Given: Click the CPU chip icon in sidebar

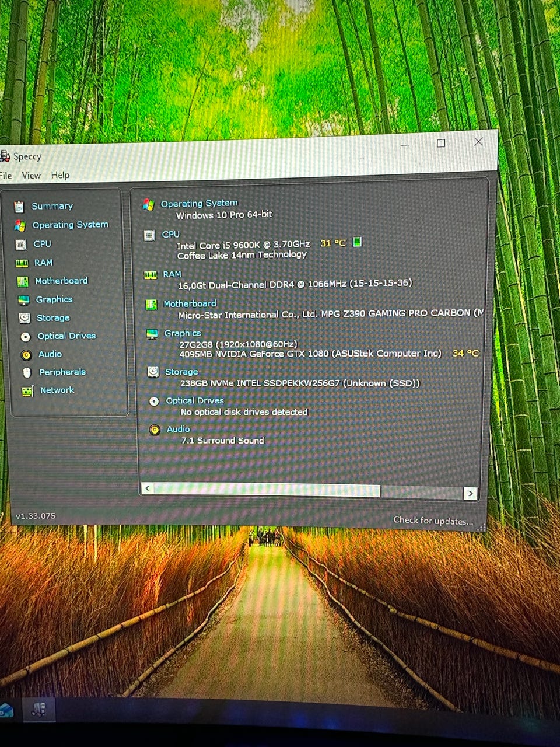Looking at the screenshot, I should point(21,245).
